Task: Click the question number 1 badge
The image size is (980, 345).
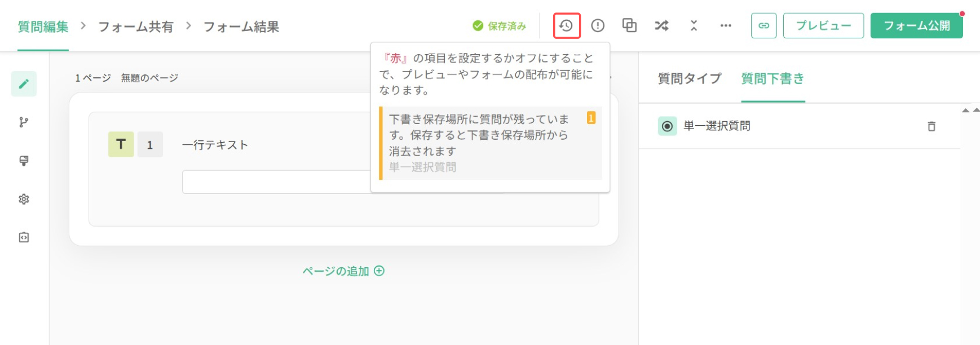Action: click(150, 144)
